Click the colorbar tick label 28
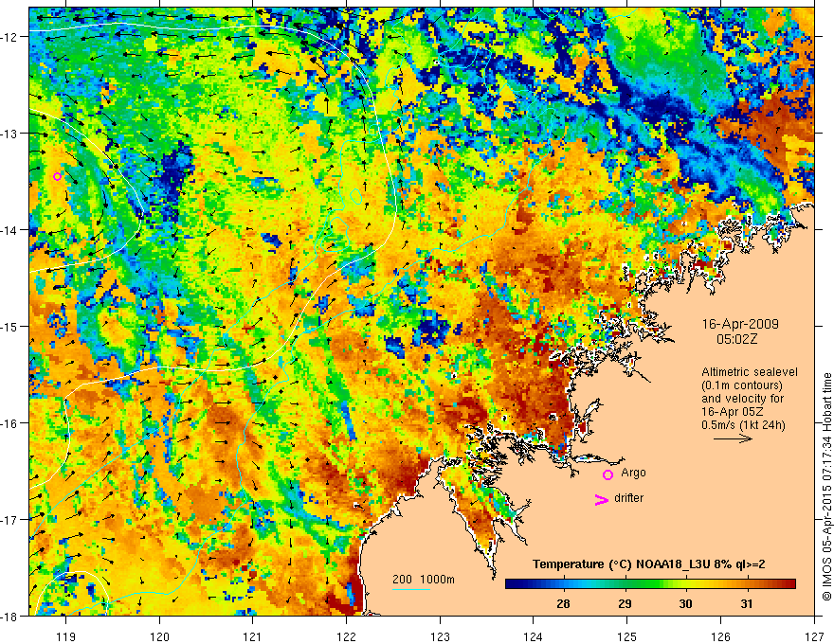 click(563, 604)
